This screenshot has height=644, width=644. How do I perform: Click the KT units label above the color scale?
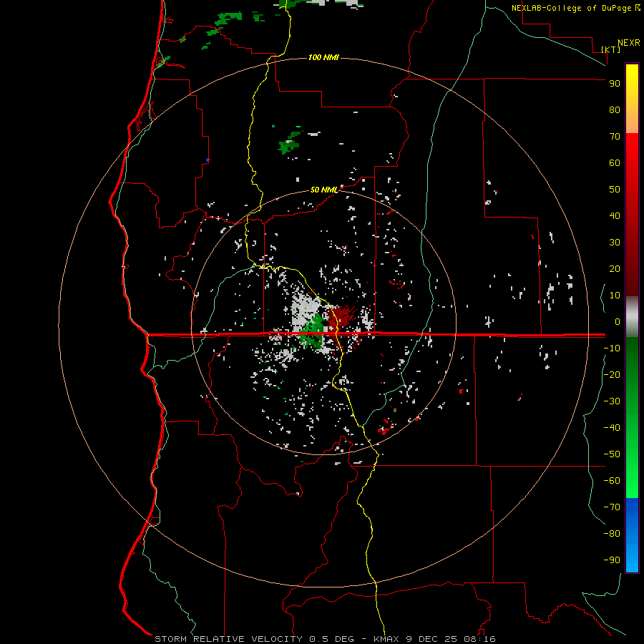click(x=611, y=49)
